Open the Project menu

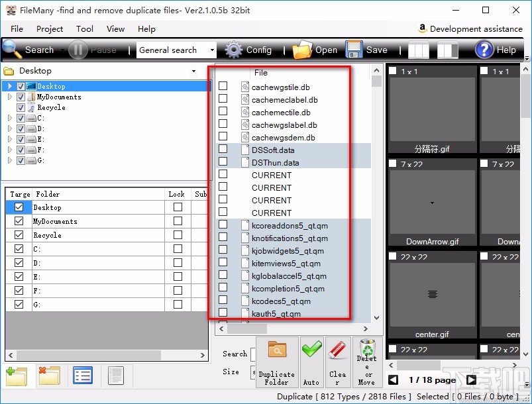[x=50, y=29]
